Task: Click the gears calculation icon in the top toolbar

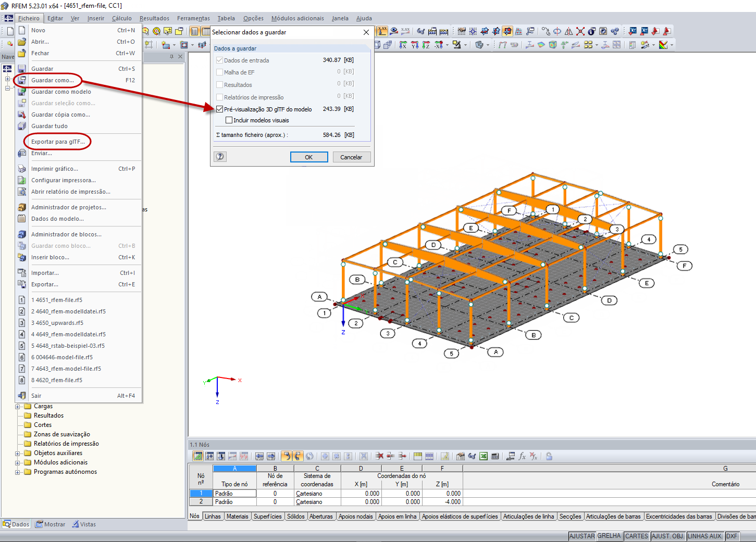Action: (614, 31)
